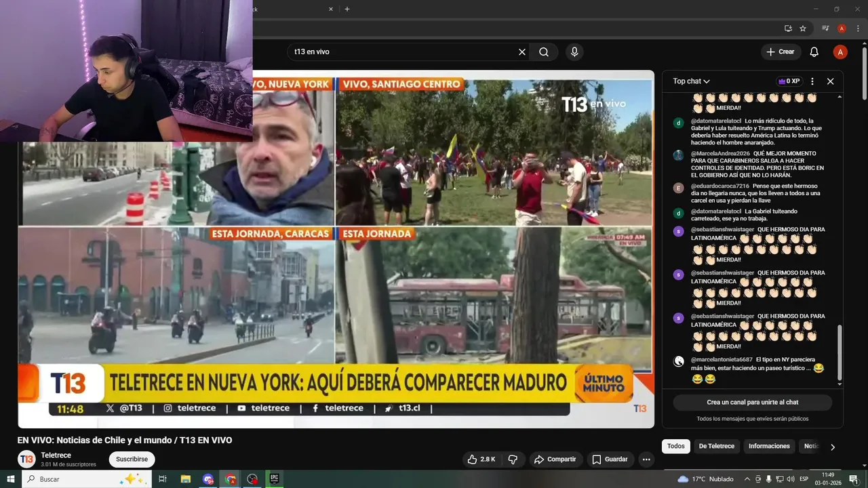Open the Chrome taskbar icon

click(231, 479)
